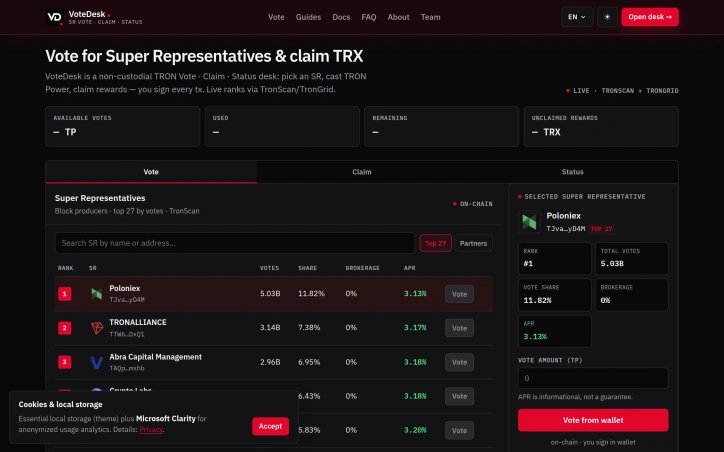Screen dimensions: 724x452
Task: Vote for Poloniex in the list
Action: click(459, 294)
